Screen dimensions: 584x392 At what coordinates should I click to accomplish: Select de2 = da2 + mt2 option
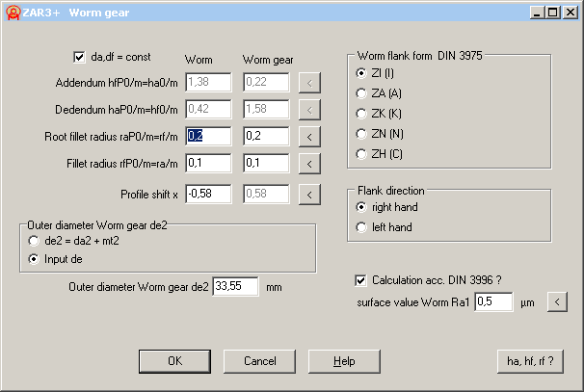coord(36,240)
